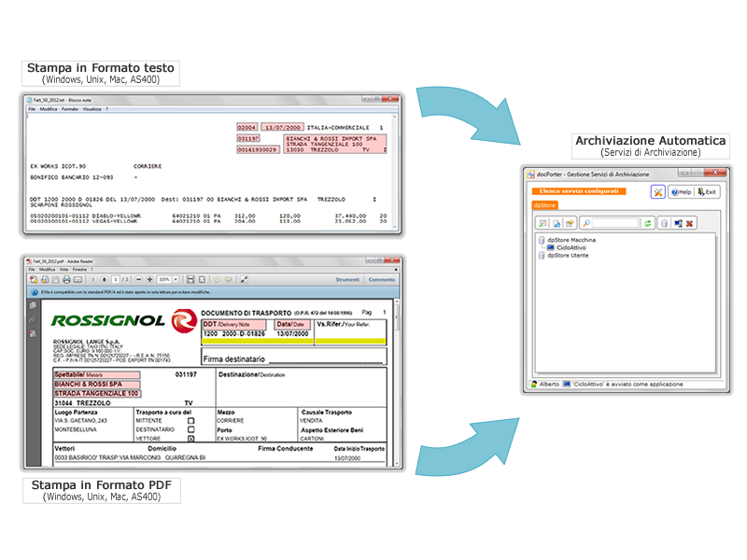Open Modifica menu in Adobe Reader
This screenshot has height=560, width=747.
47,270
